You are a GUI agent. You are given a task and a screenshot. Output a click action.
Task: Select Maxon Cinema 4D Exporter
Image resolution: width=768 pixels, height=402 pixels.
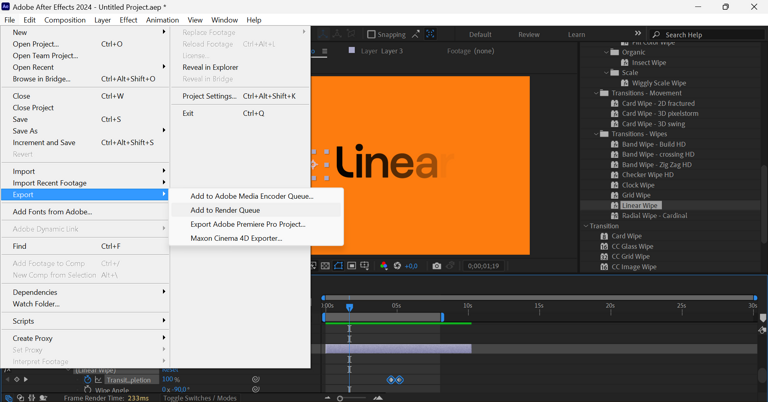pyautogui.click(x=256, y=238)
